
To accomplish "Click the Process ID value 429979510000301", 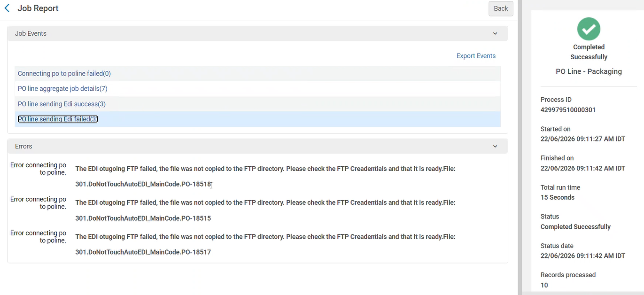I will point(568,110).
